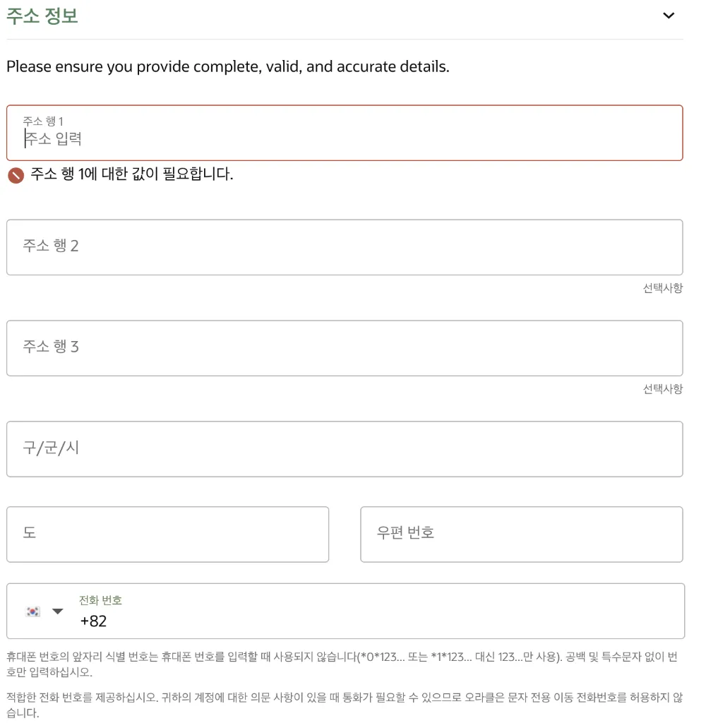Image resolution: width=706 pixels, height=728 pixels.
Task: Click the 'Please ensure you provide' notice text
Action: point(228,67)
